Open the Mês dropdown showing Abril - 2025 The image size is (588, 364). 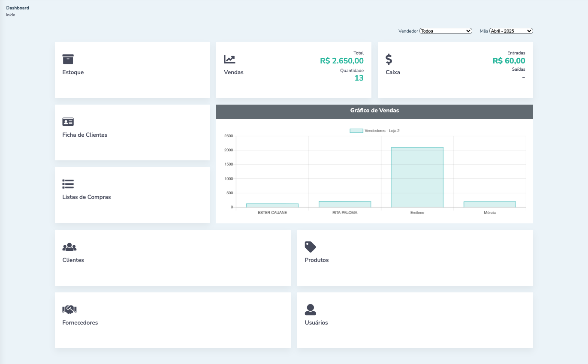511,31
